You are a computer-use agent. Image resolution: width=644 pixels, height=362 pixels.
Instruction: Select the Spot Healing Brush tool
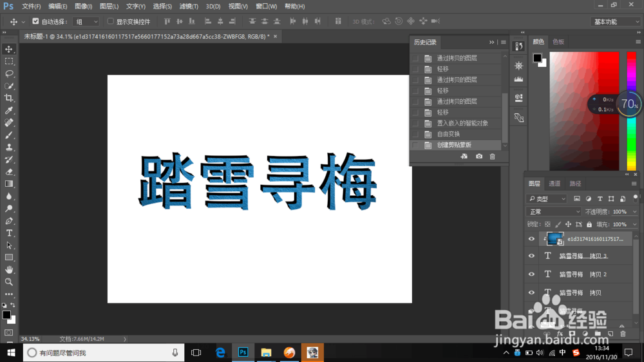8,122
